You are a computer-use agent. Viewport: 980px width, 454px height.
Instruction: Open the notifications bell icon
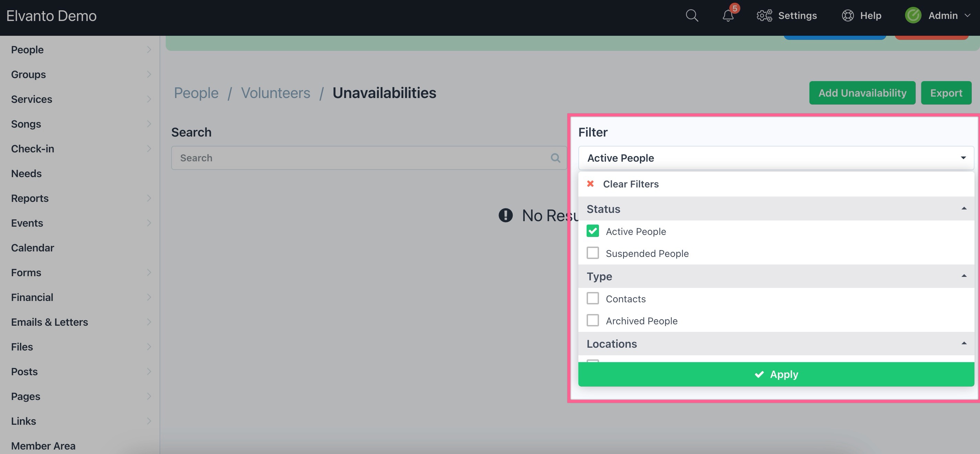[728, 15]
